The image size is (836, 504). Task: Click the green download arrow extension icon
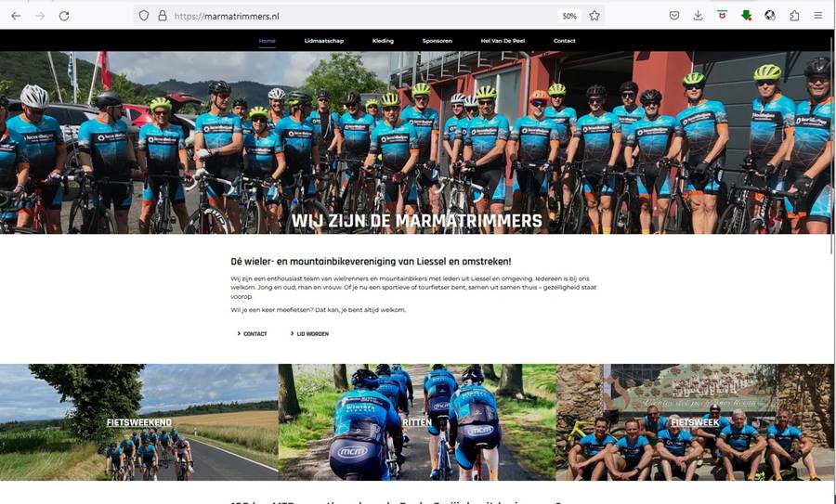pos(747,16)
